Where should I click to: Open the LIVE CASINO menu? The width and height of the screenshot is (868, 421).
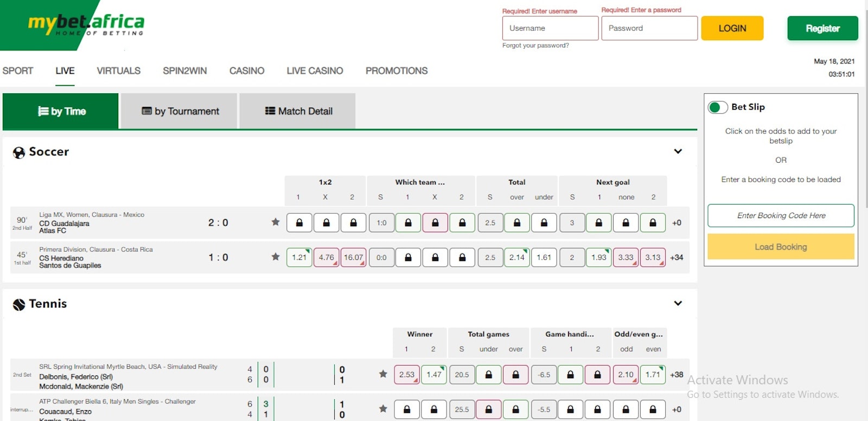315,71
